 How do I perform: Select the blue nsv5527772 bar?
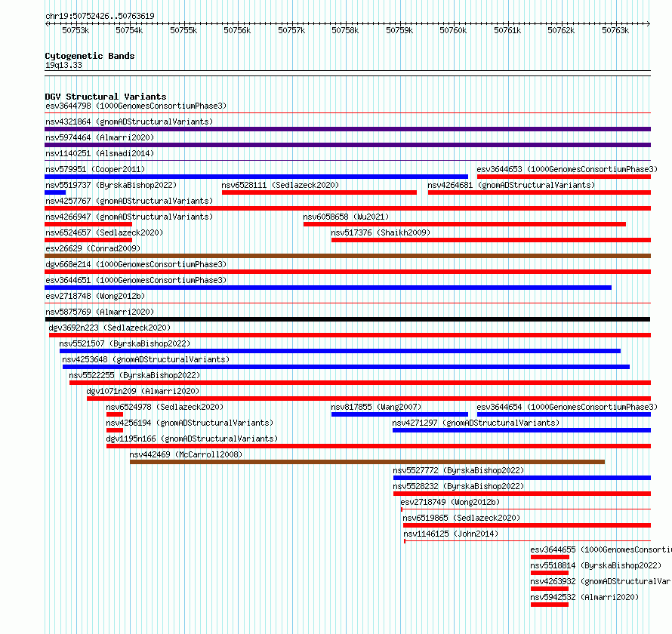pos(522,478)
